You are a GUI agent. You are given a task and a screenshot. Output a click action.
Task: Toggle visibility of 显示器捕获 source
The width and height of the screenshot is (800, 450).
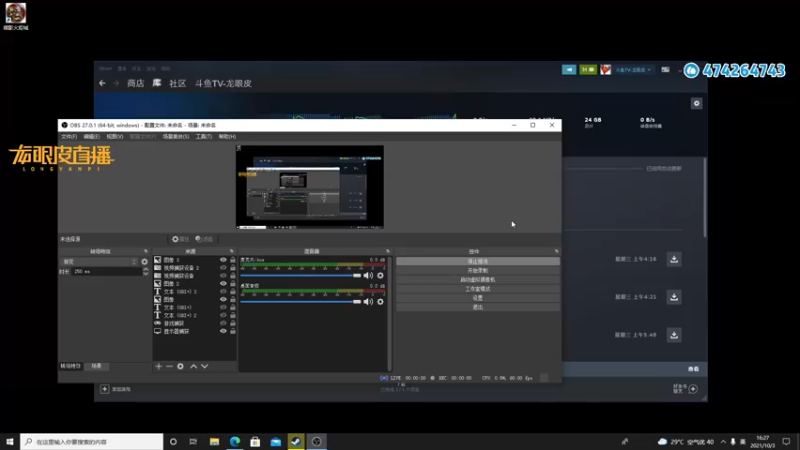pyautogui.click(x=223, y=331)
